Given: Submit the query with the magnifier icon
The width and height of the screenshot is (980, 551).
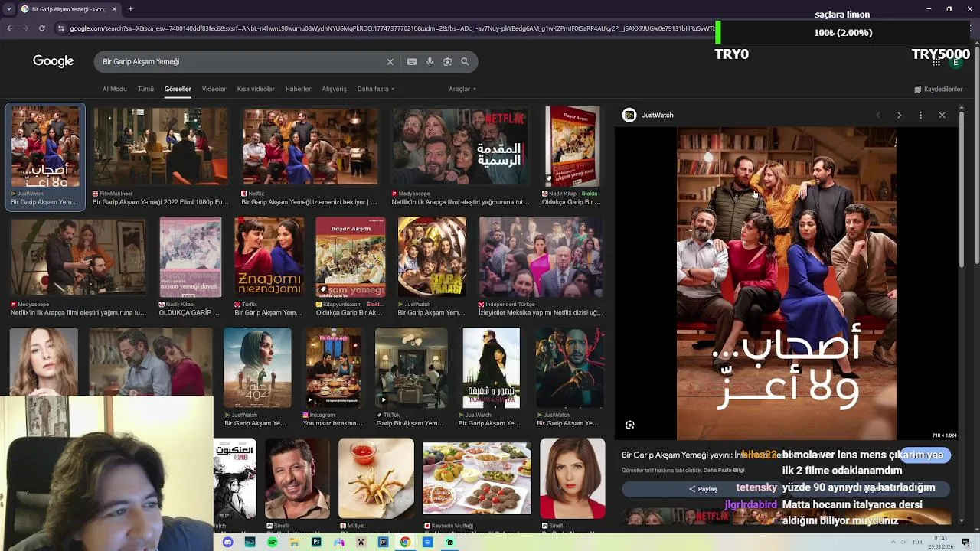Looking at the screenshot, I should click(x=465, y=61).
